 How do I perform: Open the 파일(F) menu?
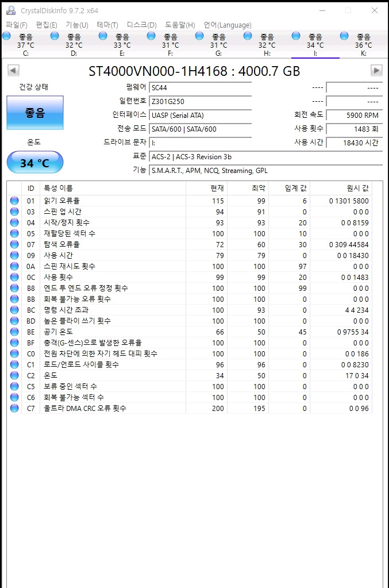[17, 25]
